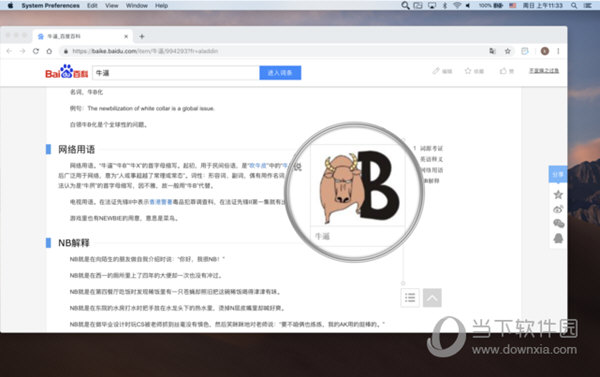Screen dimensions: 600x377
Task: Click the 网络用语 section heading
Action: 77,149
